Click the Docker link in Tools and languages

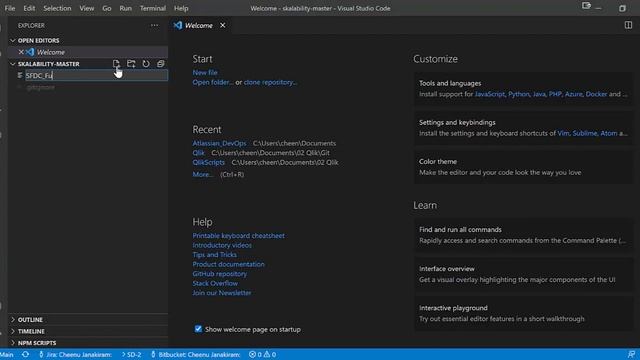(x=596, y=94)
